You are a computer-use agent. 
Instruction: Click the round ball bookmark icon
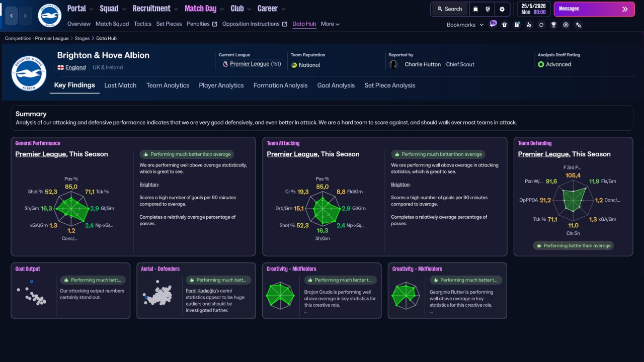tap(566, 25)
